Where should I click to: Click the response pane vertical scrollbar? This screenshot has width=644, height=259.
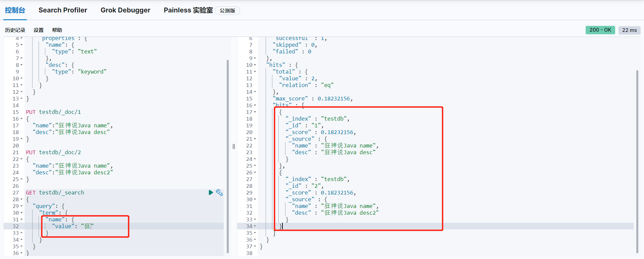point(637,162)
